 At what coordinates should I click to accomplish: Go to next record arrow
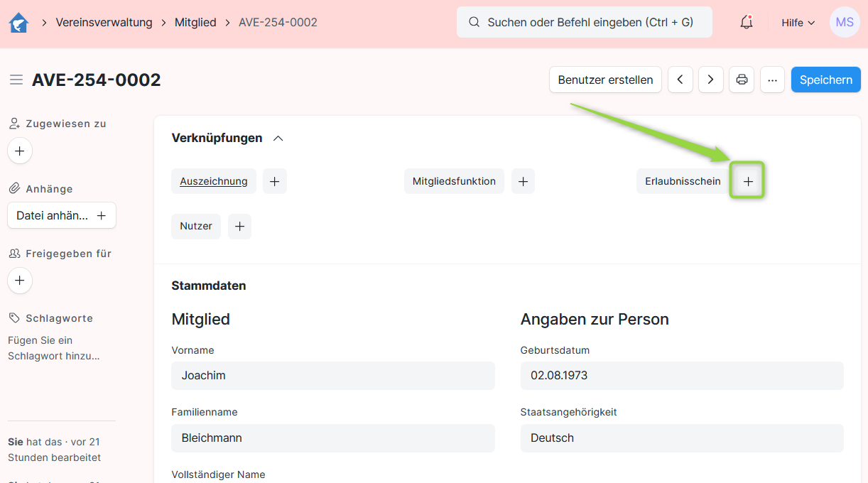coord(710,80)
